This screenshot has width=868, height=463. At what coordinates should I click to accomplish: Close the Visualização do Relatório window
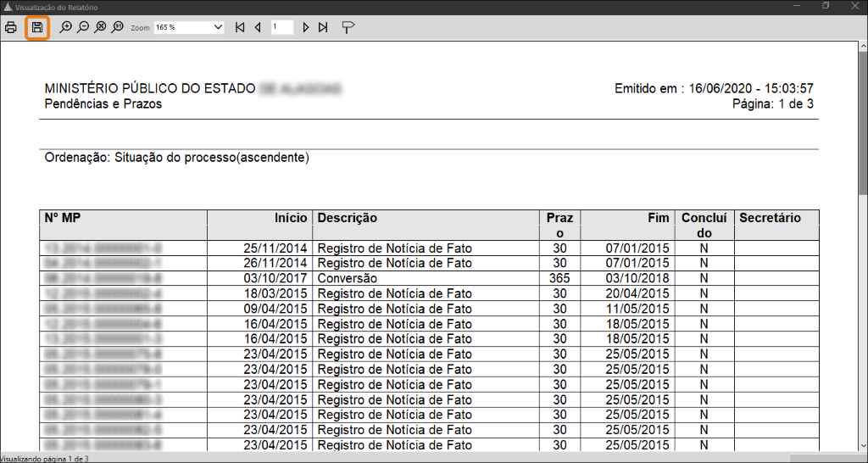[x=854, y=7]
